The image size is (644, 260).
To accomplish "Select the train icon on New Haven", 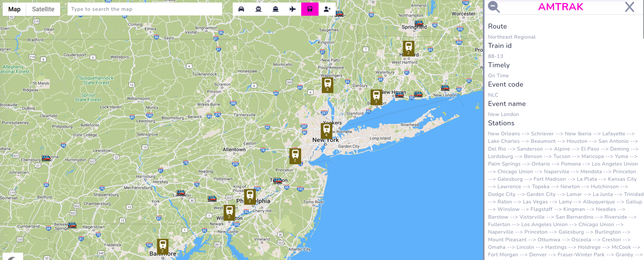I will coord(399,95).
